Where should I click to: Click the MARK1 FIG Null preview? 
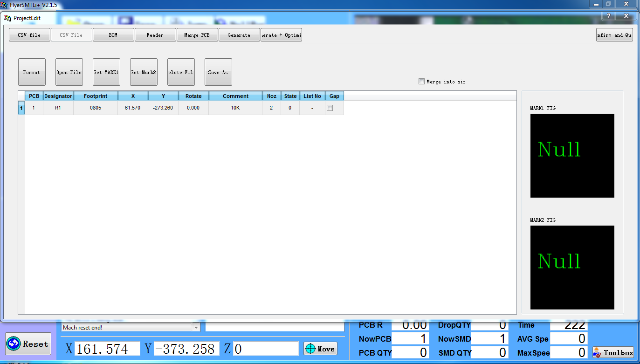tap(572, 156)
